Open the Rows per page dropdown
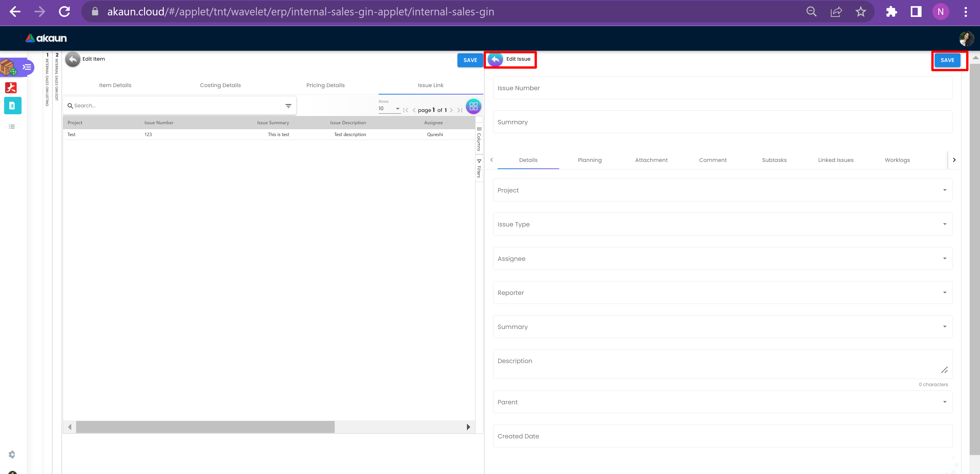This screenshot has height=474, width=980. [x=389, y=109]
